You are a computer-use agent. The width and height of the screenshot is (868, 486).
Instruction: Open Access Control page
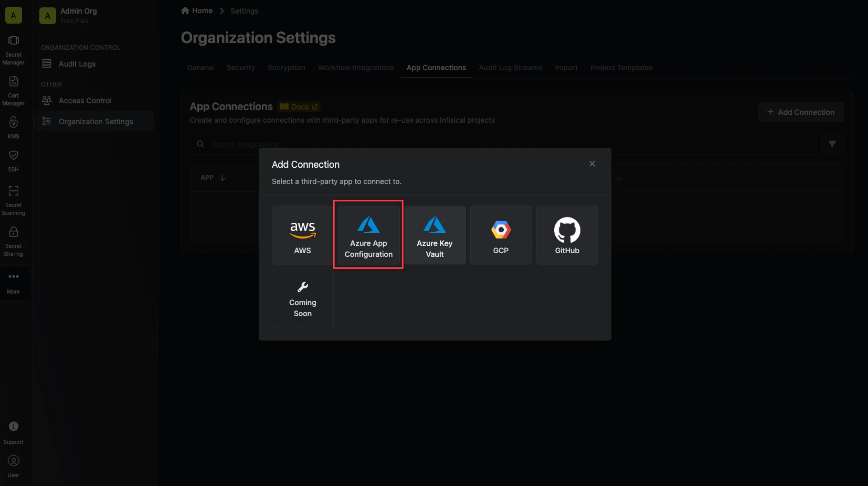[95, 101]
